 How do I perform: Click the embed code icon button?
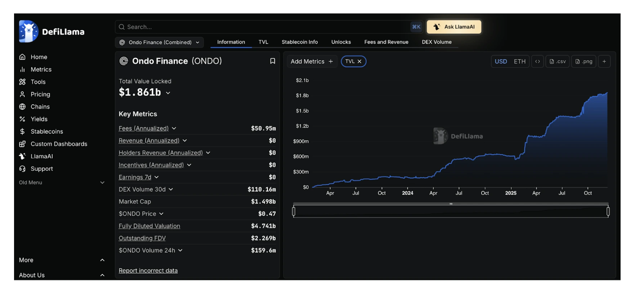537,62
